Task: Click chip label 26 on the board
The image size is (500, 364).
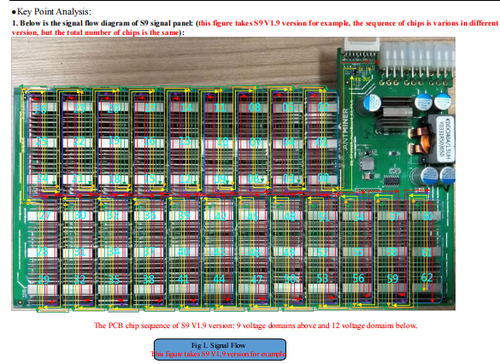Action: [x=41, y=109]
